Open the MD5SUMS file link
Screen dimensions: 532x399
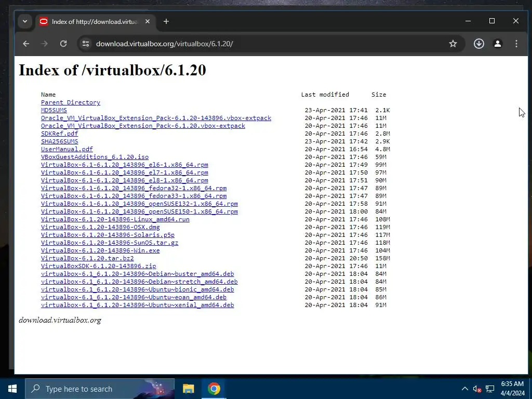[x=54, y=110]
